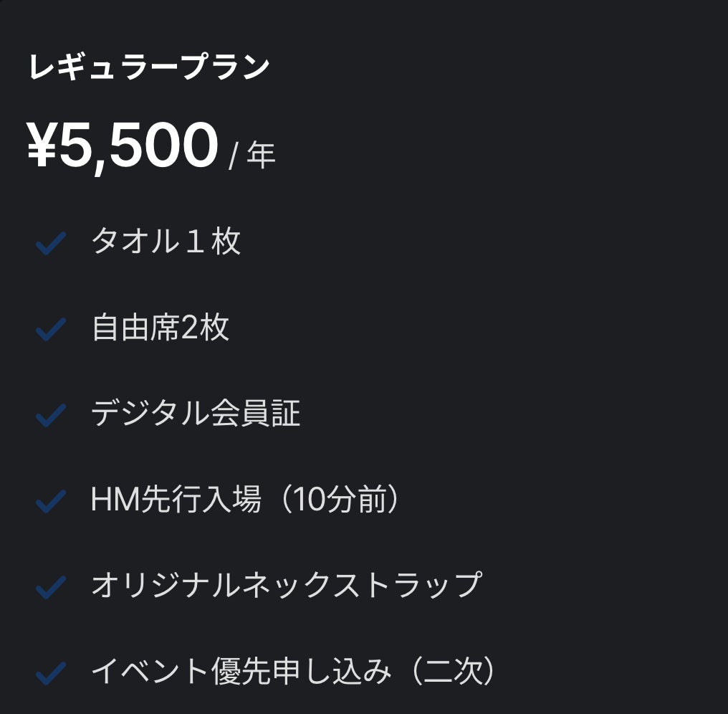Click the ¥ currency symbol

(42, 146)
